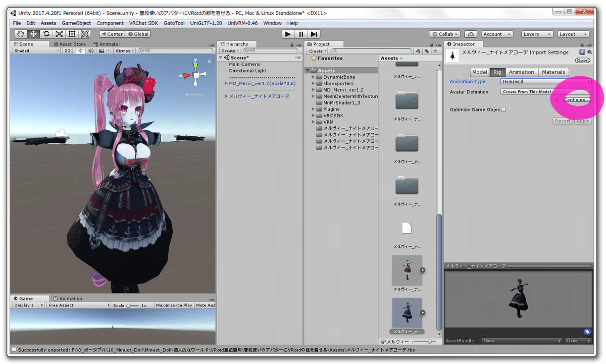Click the scene orientation gizmo cube

tap(196, 76)
